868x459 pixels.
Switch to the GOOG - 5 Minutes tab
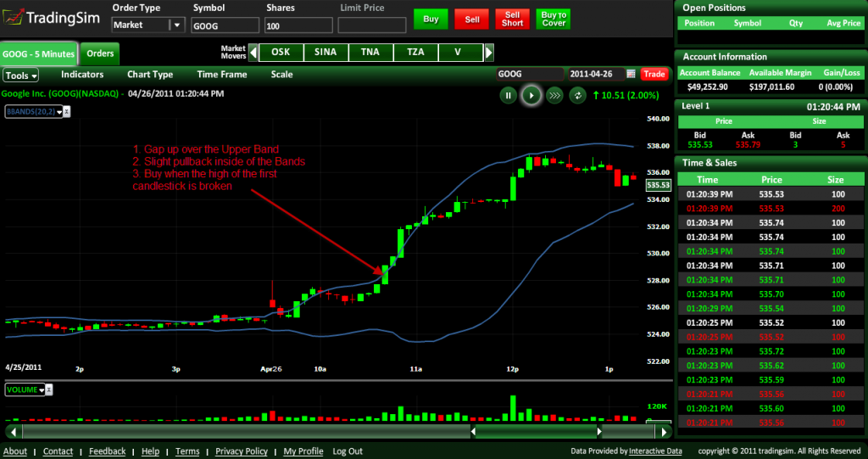(39, 53)
